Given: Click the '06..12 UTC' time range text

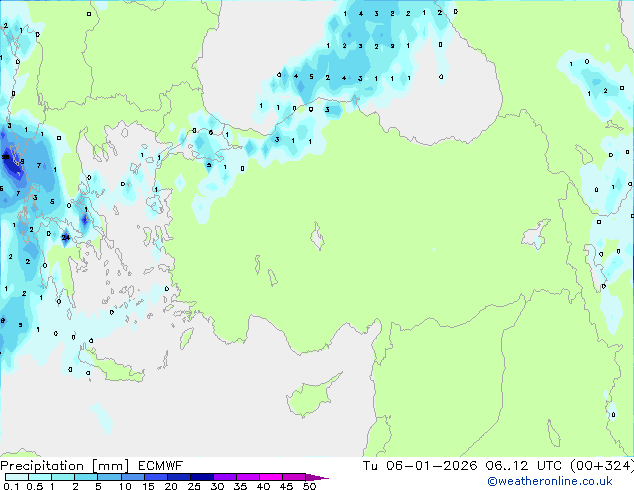Looking at the screenshot, I should (523, 466).
